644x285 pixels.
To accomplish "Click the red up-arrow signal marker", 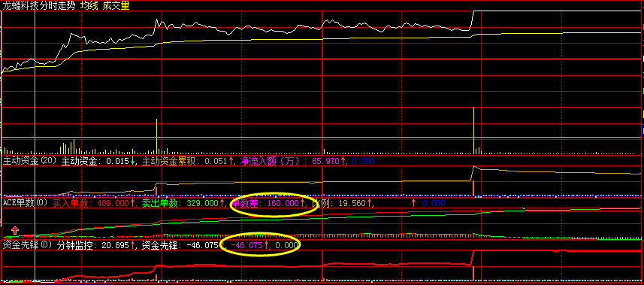I will pos(15,230).
